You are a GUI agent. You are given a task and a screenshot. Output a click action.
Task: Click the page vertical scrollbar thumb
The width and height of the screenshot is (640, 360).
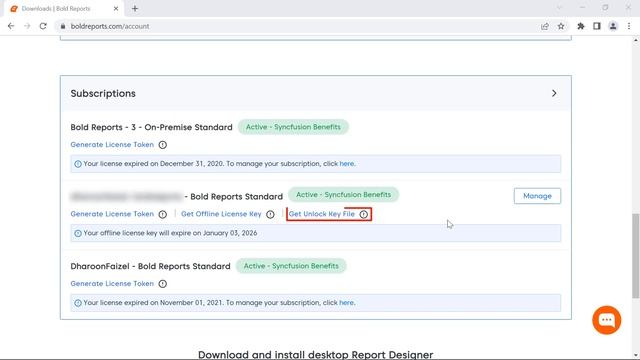[636, 255]
